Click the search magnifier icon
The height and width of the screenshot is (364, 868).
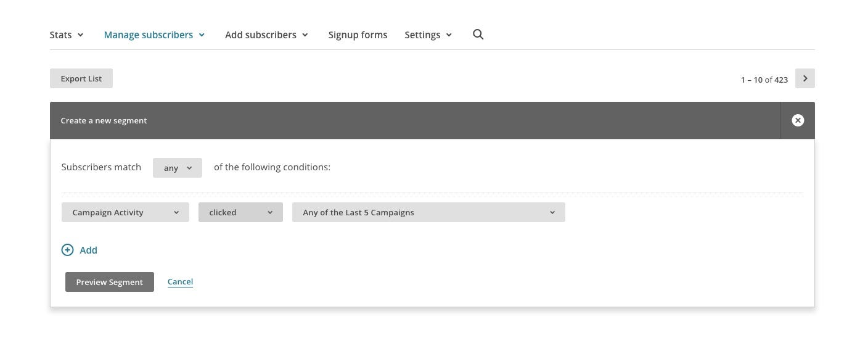pos(478,35)
